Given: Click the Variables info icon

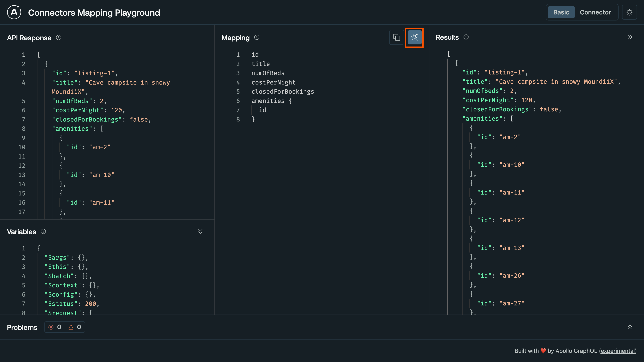Looking at the screenshot, I should [43, 232].
